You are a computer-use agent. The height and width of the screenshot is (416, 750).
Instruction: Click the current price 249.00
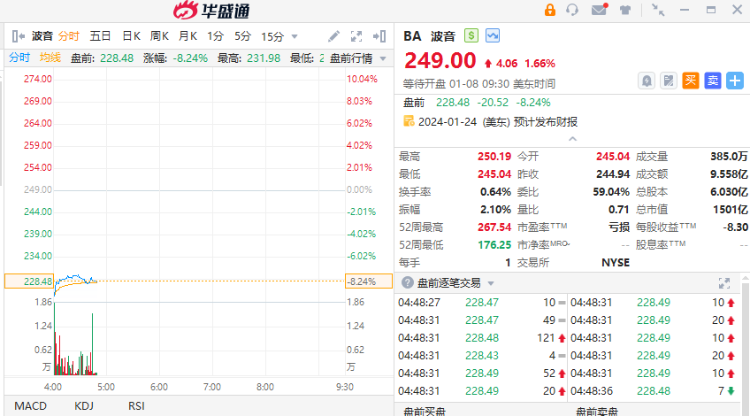(440, 61)
